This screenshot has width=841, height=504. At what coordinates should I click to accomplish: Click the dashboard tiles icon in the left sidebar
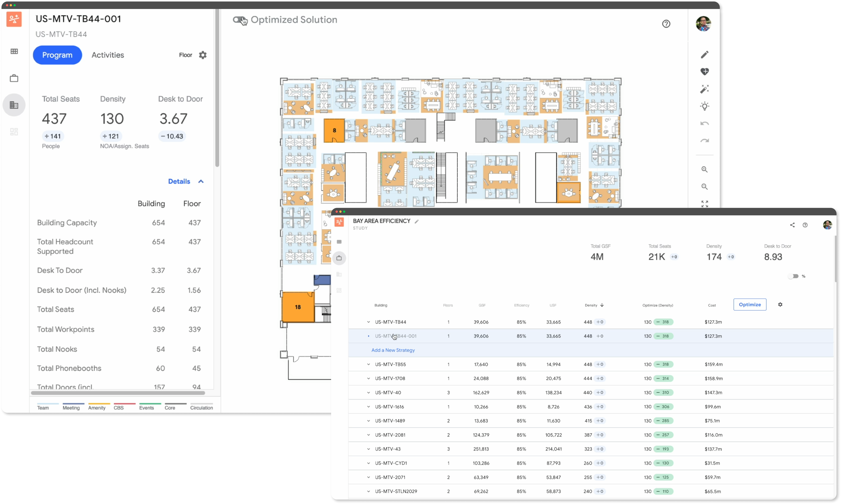tap(14, 131)
